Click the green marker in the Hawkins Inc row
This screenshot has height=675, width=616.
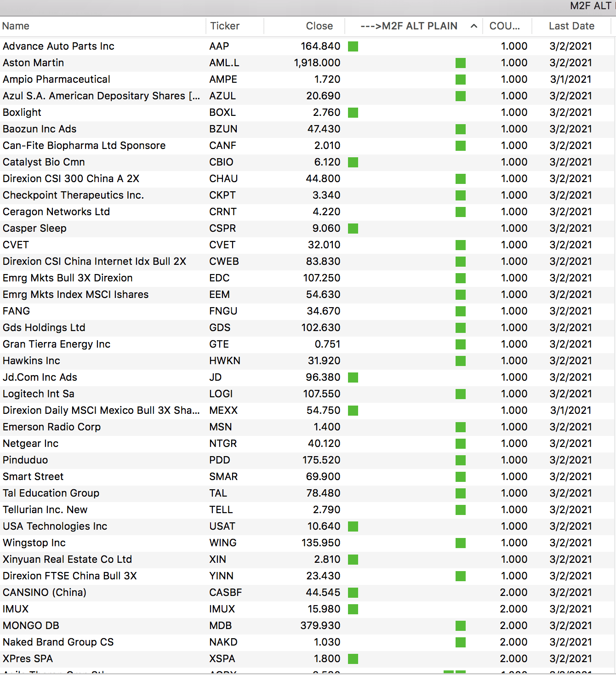tap(461, 361)
